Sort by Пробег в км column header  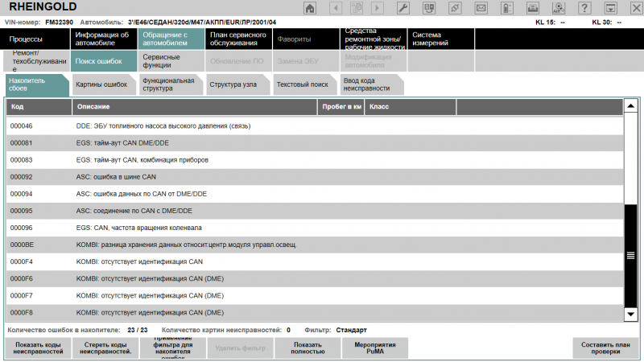[x=341, y=107]
